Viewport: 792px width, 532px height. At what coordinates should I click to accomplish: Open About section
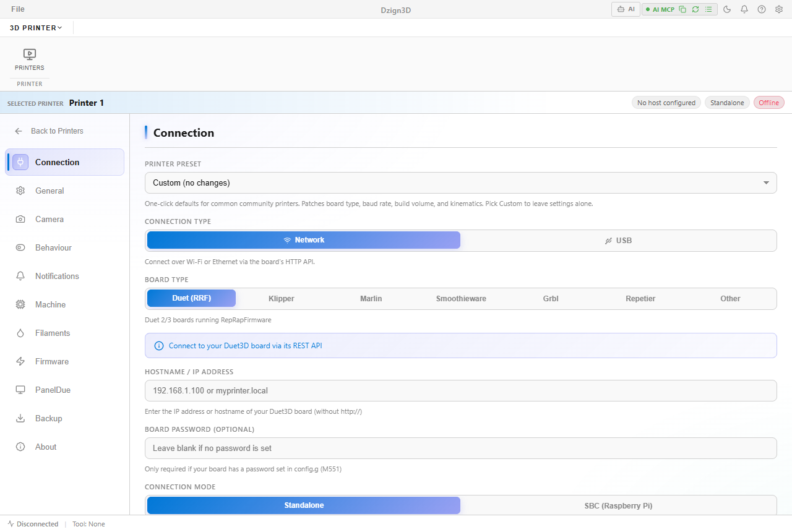point(64,447)
